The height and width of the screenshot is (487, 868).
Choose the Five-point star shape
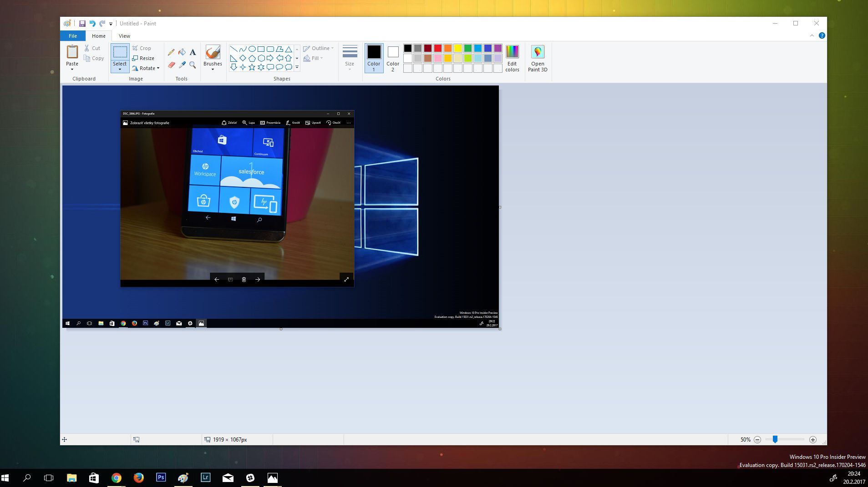coord(252,67)
